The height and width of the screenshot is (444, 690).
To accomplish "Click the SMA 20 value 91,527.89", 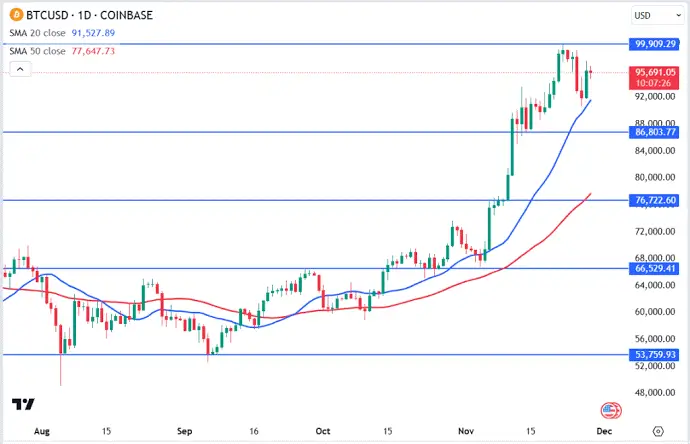I will coord(92,34).
